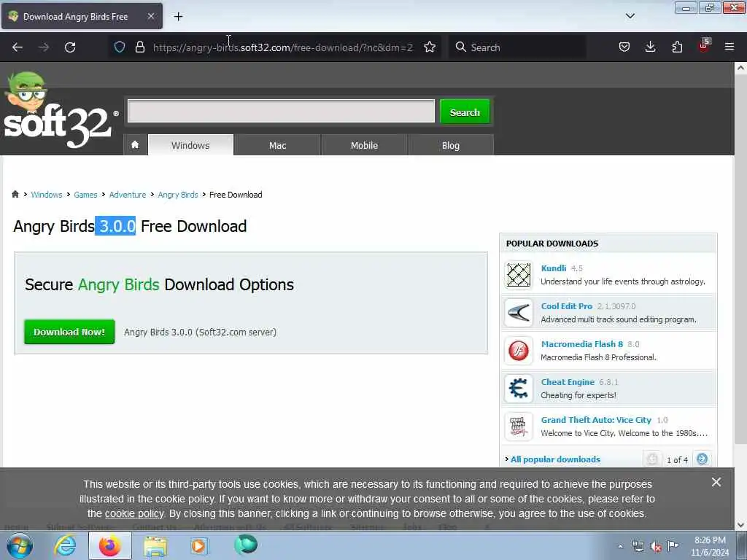
Task: Click the Cheat Engine app icon
Action: tap(519, 389)
